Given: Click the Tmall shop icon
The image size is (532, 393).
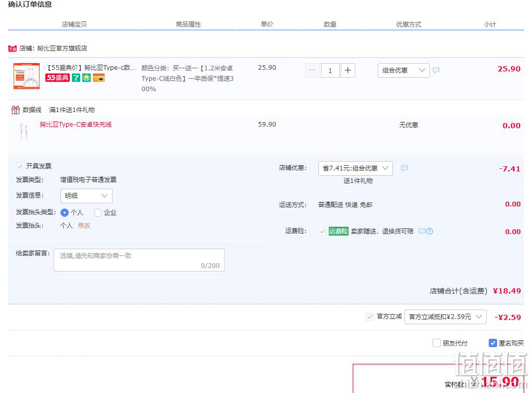Looking at the screenshot, I should [x=13, y=48].
